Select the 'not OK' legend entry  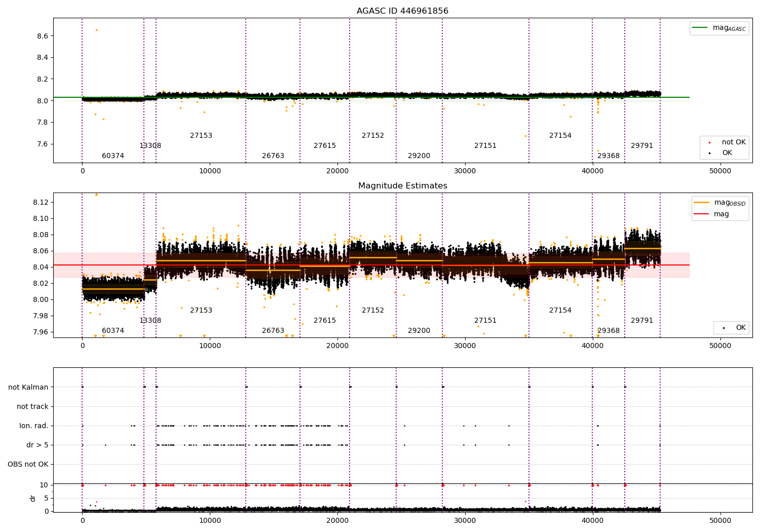pos(734,142)
